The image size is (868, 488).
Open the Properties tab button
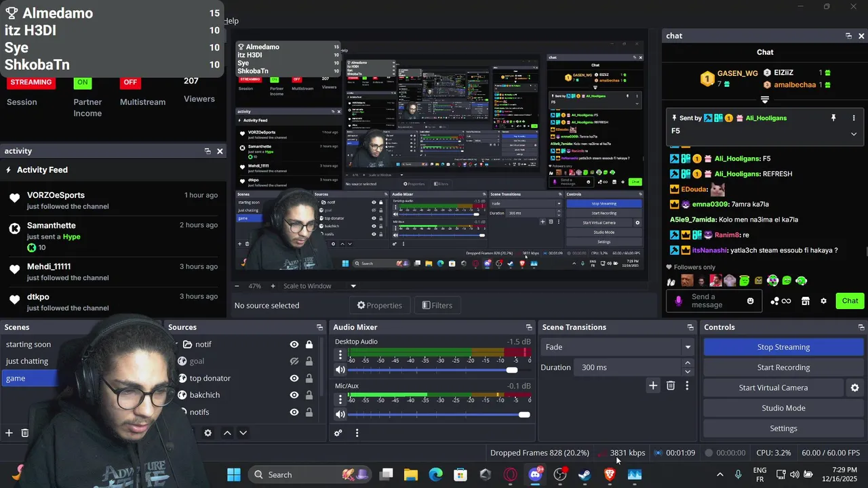[381, 306]
